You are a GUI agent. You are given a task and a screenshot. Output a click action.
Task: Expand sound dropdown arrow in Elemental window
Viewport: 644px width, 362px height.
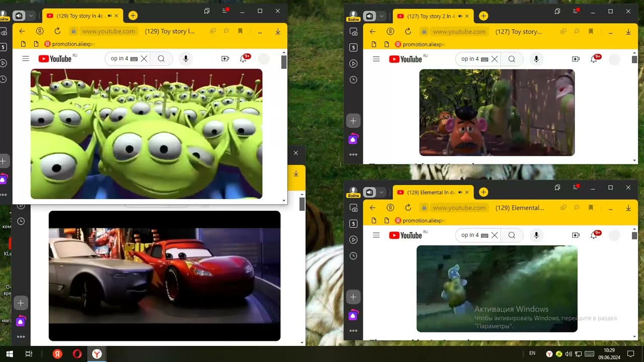pos(381,192)
